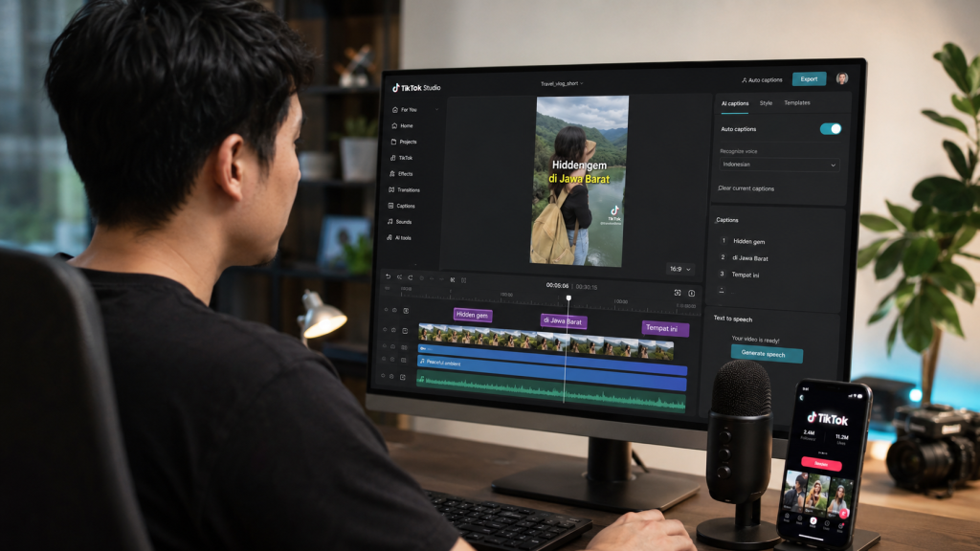This screenshot has width=980, height=551.
Task: Open the Indonesian recognize voice dropdown
Action: [779, 165]
